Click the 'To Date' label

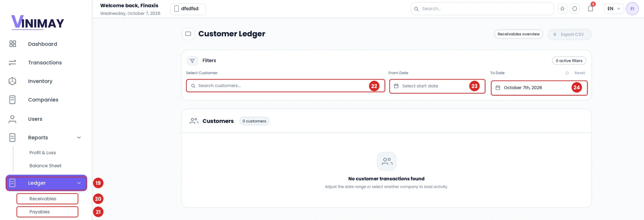497,73
